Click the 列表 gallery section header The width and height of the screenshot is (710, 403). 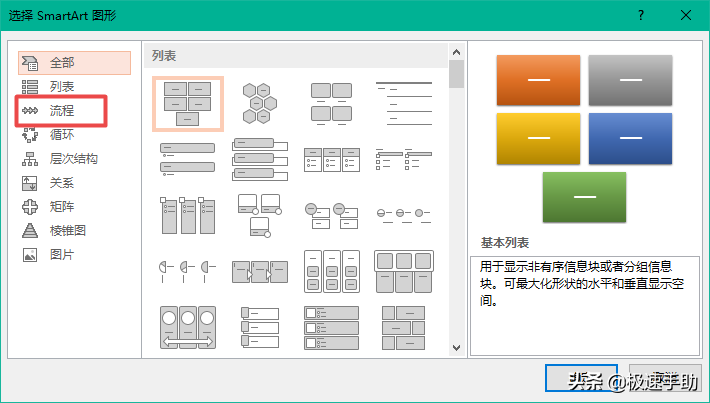click(296, 56)
